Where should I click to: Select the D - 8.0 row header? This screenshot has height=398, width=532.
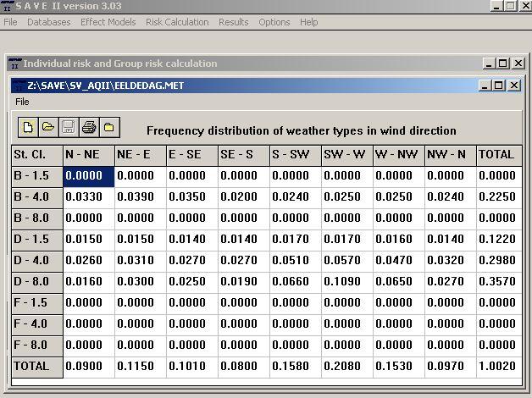[x=37, y=282]
